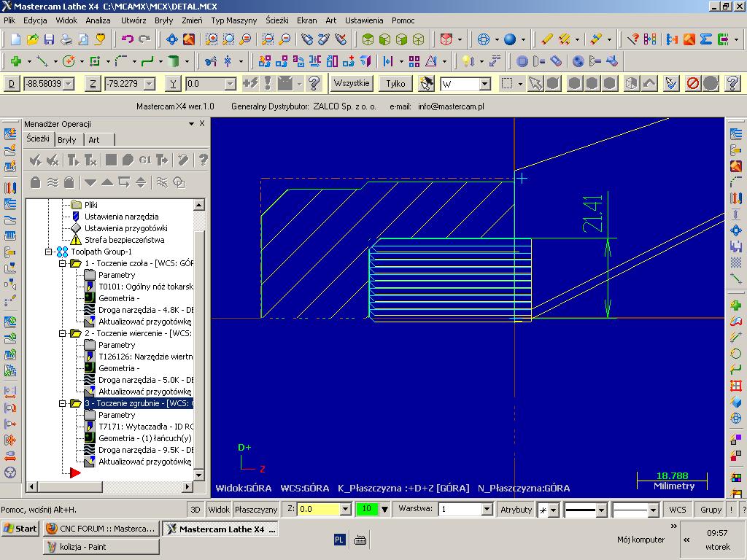The image size is (747, 560).
Task: Select the Ustawienia narzędzia tree item
Action: point(122,217)
